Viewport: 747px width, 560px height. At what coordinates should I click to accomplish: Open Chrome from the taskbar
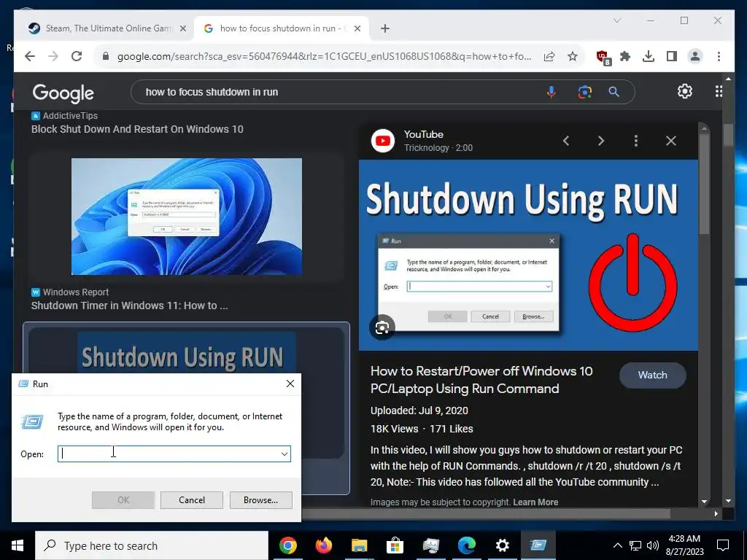(x=287, y=545)
